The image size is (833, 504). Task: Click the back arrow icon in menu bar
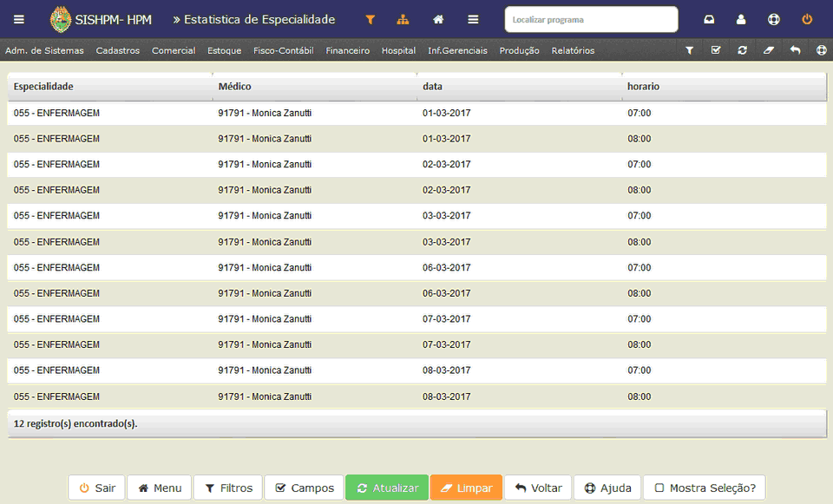click(796, 50)
